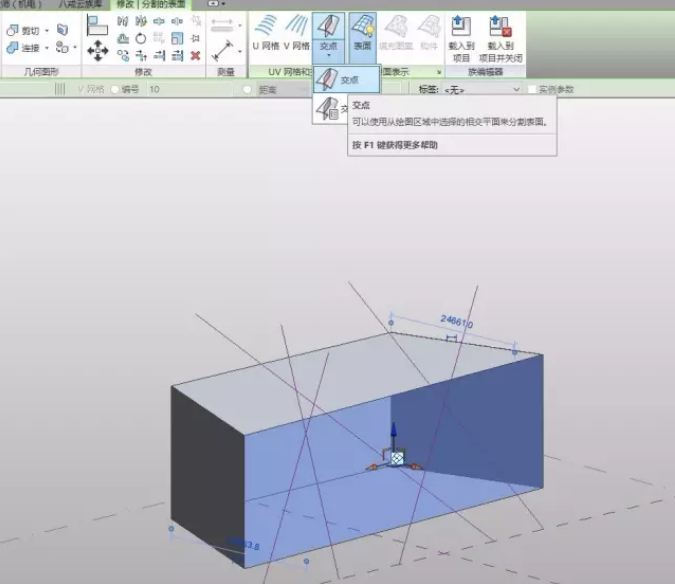Select the 编号 number radio button
This screenshot has width=675, height=584.
115,89
